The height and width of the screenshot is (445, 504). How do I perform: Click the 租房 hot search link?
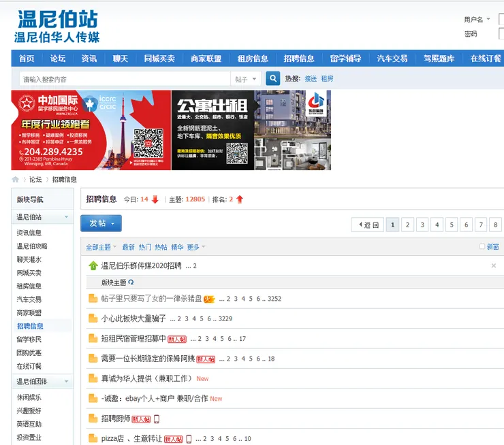[x=327, y=79]
